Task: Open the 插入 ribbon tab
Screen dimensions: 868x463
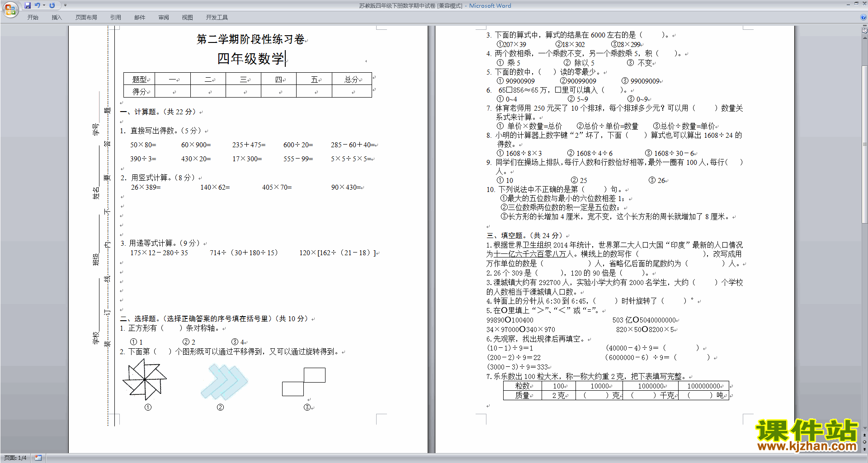Action: [57, 18]
